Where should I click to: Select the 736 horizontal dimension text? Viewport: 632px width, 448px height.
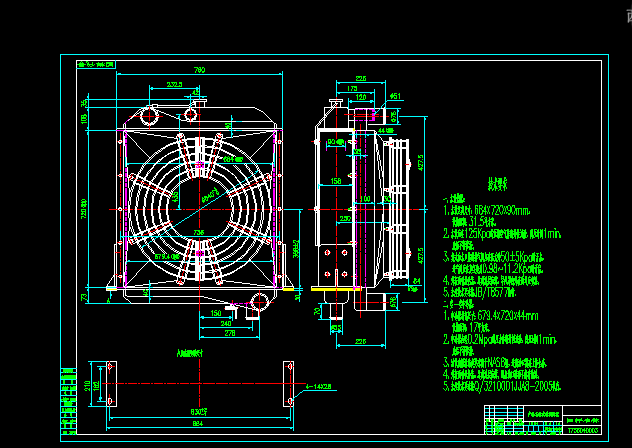point(199,232)
